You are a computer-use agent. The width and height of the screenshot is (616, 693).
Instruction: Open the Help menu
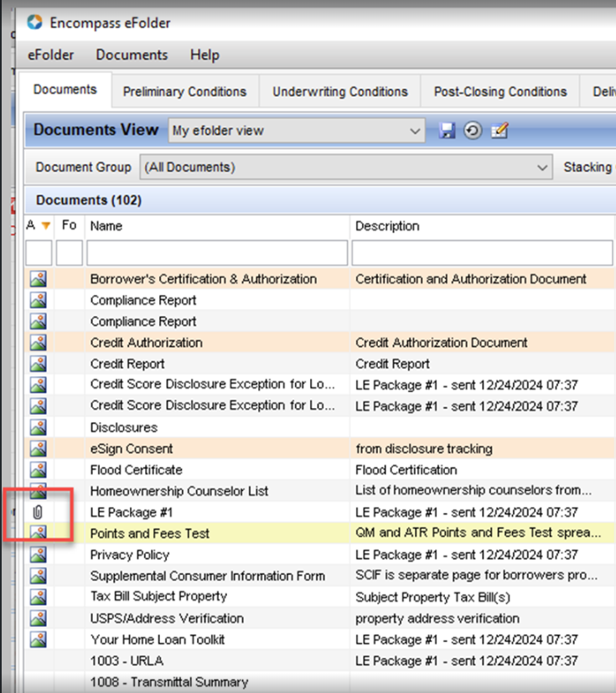tap(204, 54)
